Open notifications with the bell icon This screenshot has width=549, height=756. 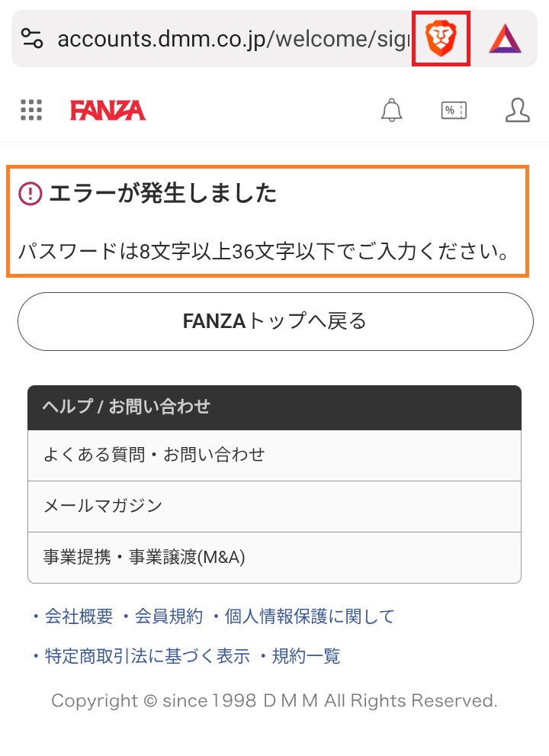pos(392,110)
